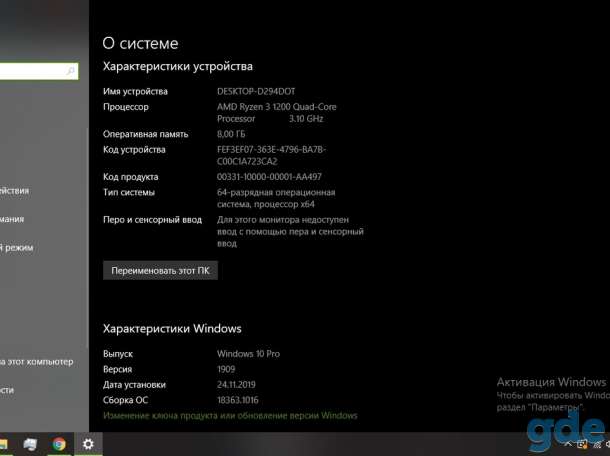Screen dimensions: 610x456
Task: Open sidebar item ending 'а этот компьютер'
Action: (x=37, y=362)
